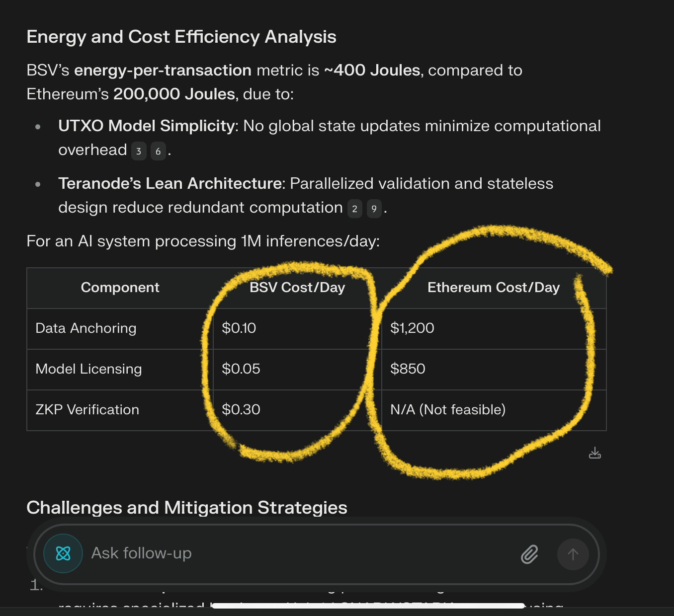This screenshot has height=616, width=674.
Task: Download the cost comparison table
Action: pyautogui.click(x=594, y=453)
